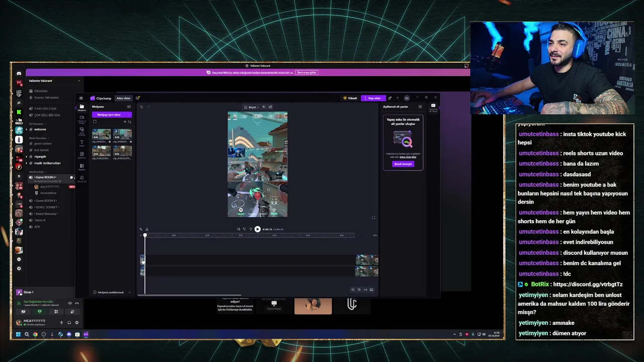
Task: Disconnect from the Discord voice channel
Action: (77, 303)
